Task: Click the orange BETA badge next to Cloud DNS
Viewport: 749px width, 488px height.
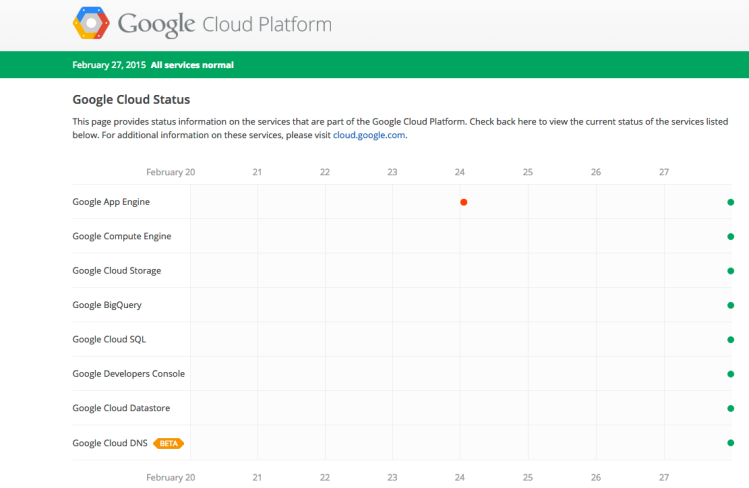Action: [x=169, y=444]
